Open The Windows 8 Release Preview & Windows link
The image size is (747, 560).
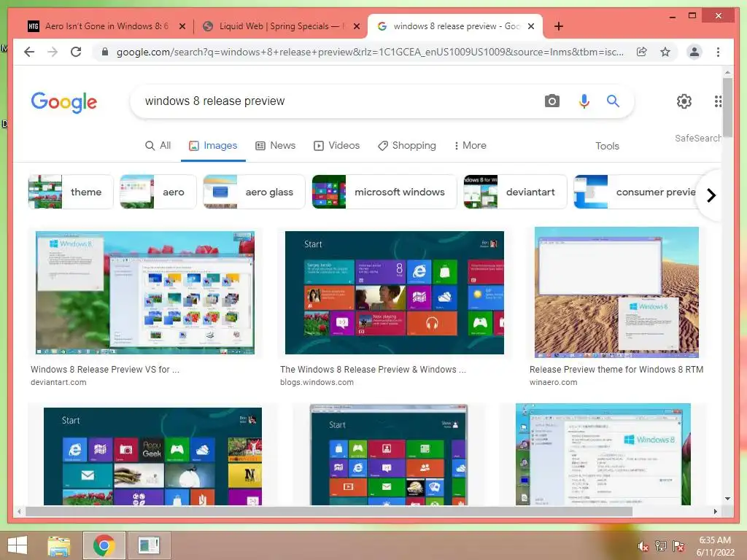click(373, 370)
